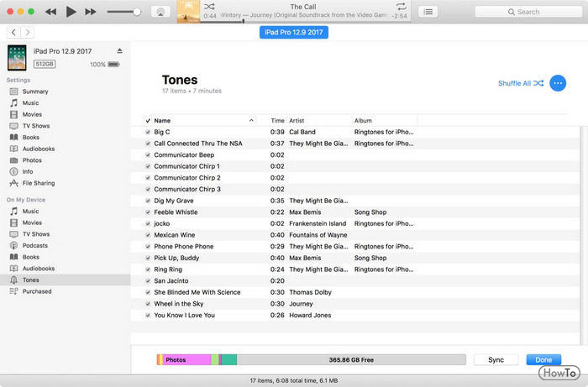This screenshot has width=588, height=387.
Task: Click the vertical scrollbar of the tones list
Action: pyautogui.click(x=584, y=235)
